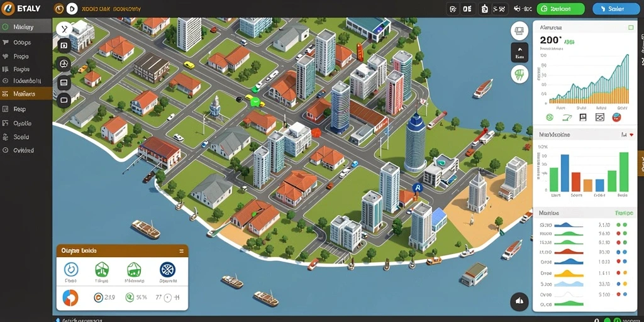Collapse the dark panel with the up chevron
This screenshot has height=322, width=644.
point(519,52)
